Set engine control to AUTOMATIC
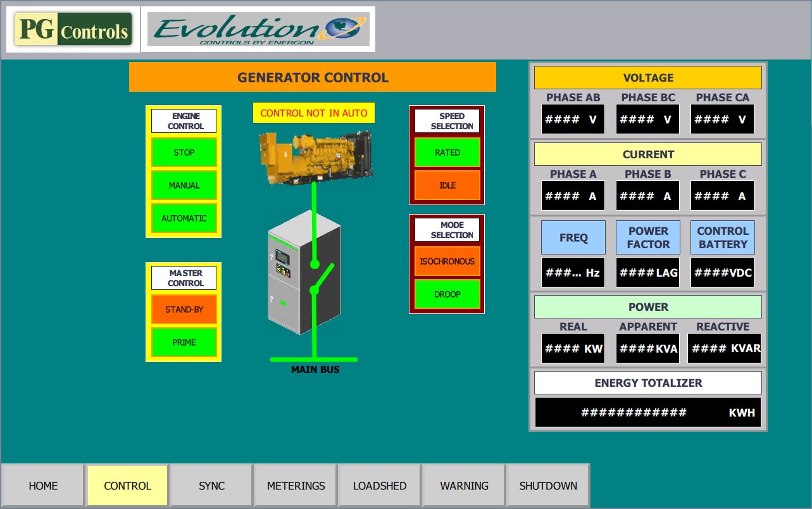This screenshot has width=812, height=509. pos(184,218)
